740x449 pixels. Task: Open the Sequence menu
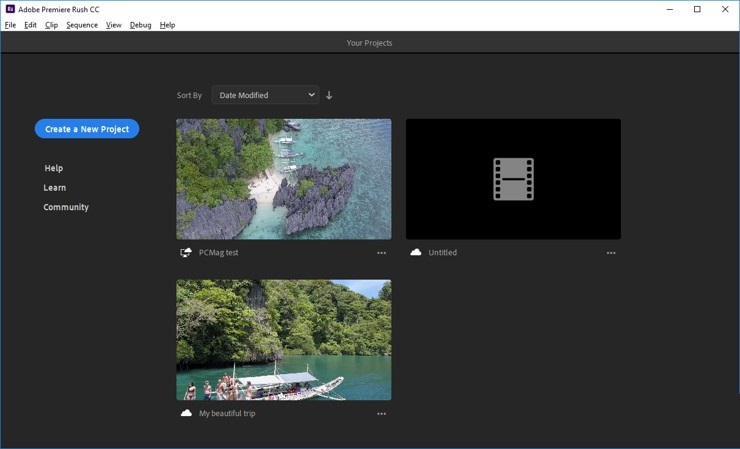tap(82, 25)
